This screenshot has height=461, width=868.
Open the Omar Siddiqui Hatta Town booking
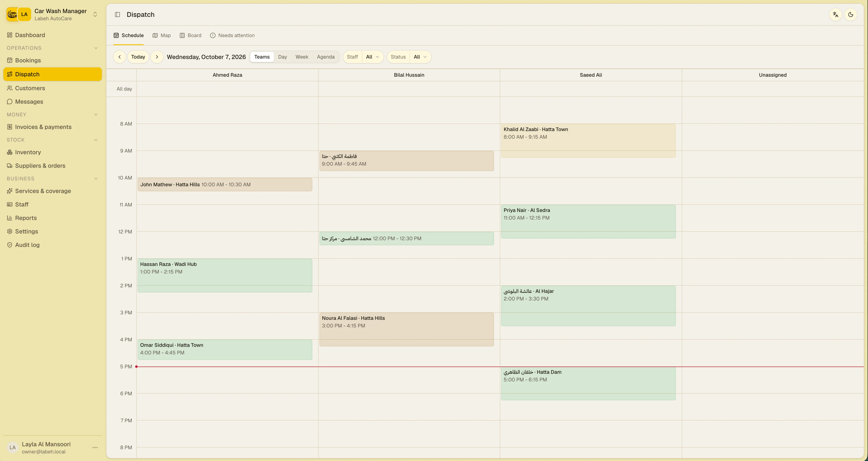coord(225,350)
